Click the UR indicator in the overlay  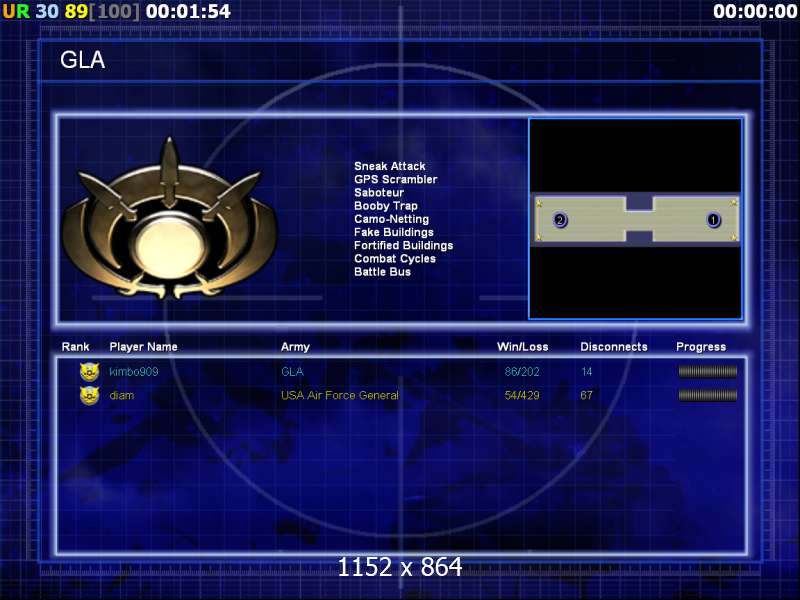[x=16, y=11]
